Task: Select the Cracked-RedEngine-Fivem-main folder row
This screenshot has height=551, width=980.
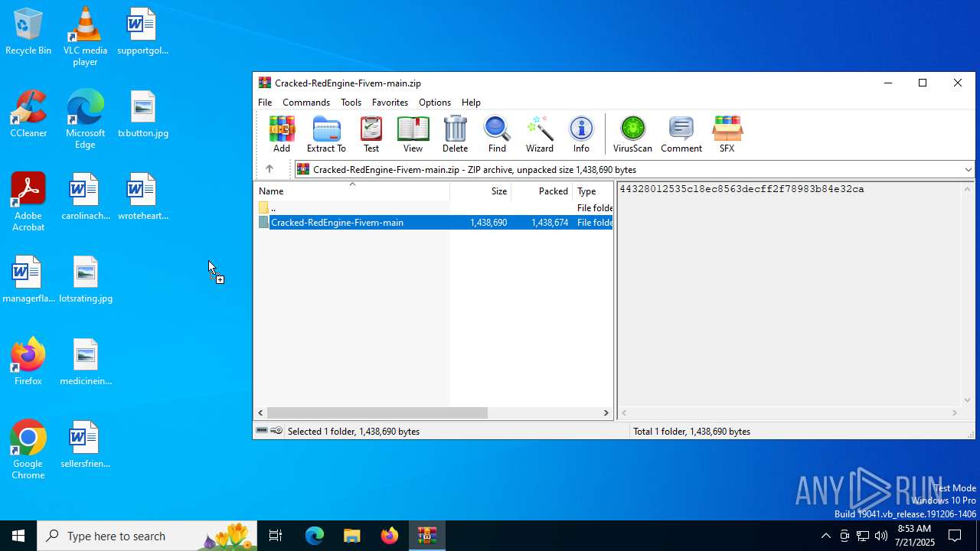Action: [433, 223]
